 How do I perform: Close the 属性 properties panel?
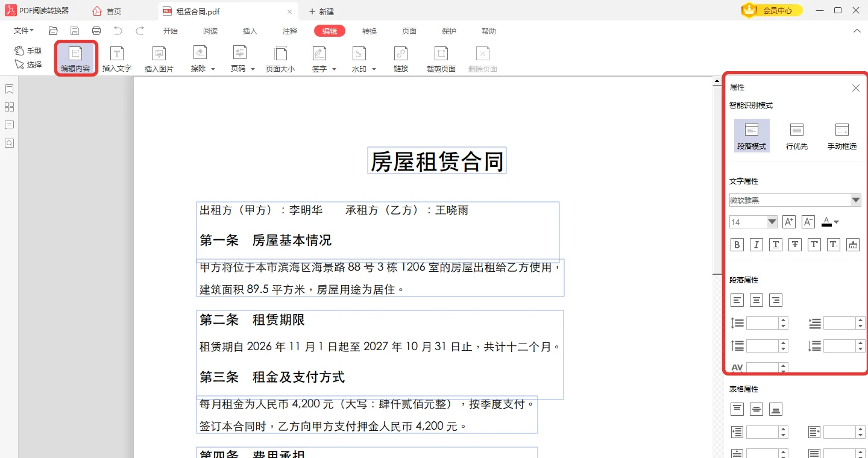[x=856, y=88]
